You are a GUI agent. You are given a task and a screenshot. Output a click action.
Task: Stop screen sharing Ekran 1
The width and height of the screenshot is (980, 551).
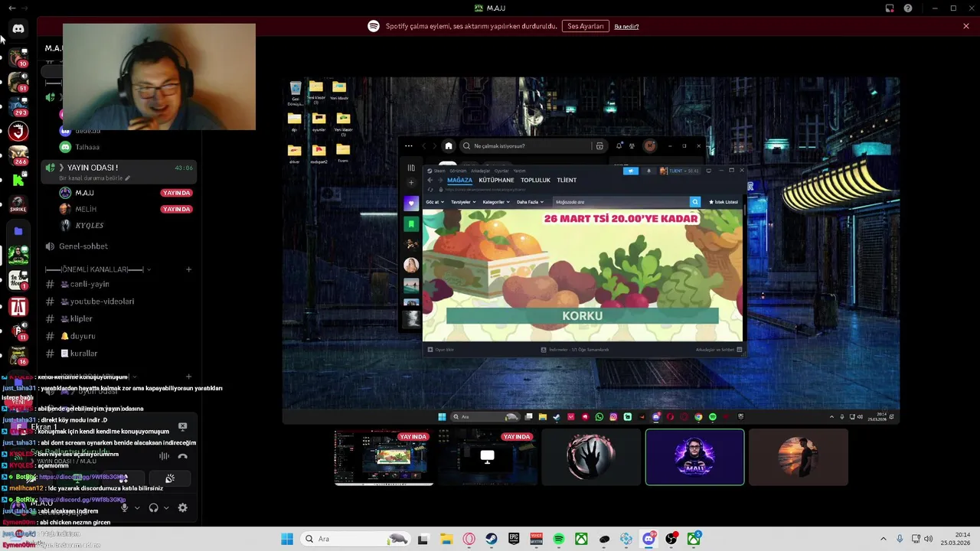(182, 426)
